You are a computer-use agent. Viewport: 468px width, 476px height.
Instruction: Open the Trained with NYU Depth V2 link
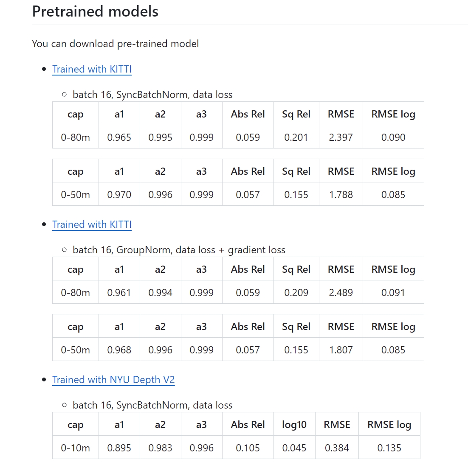[x=113, y=380]
